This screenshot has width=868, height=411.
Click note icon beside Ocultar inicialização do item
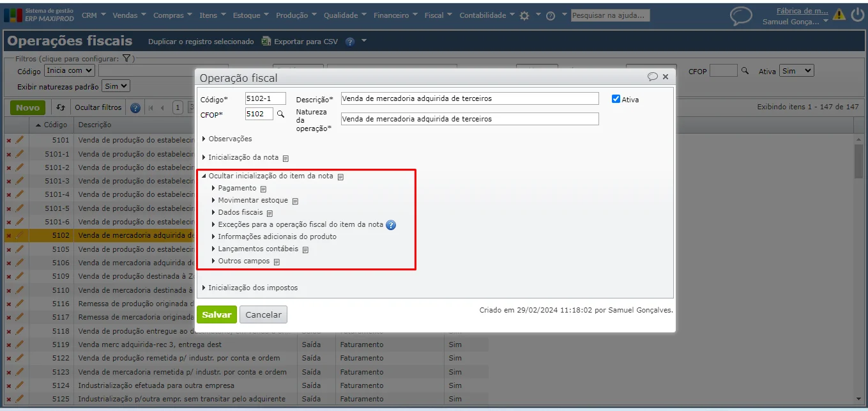340,176
